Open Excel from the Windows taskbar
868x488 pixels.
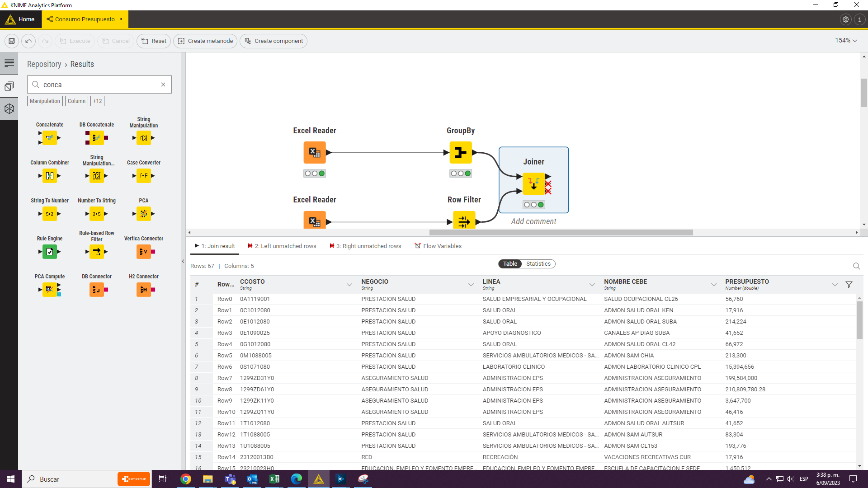[x=274, y=479]
